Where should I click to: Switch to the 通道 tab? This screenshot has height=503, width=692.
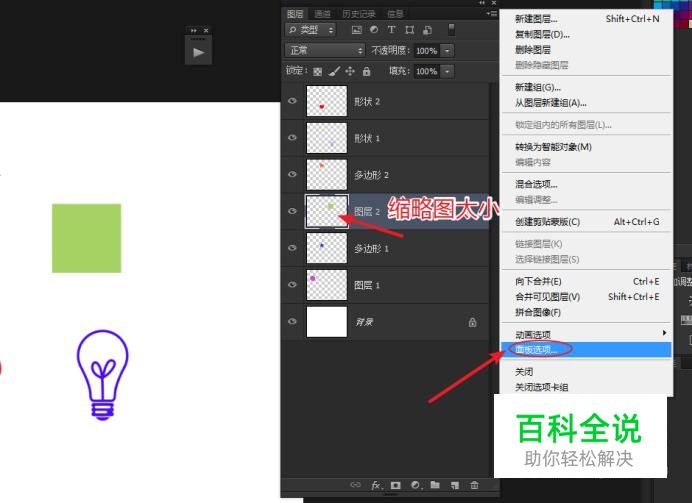pyautogui.click(x=323, y=14)
